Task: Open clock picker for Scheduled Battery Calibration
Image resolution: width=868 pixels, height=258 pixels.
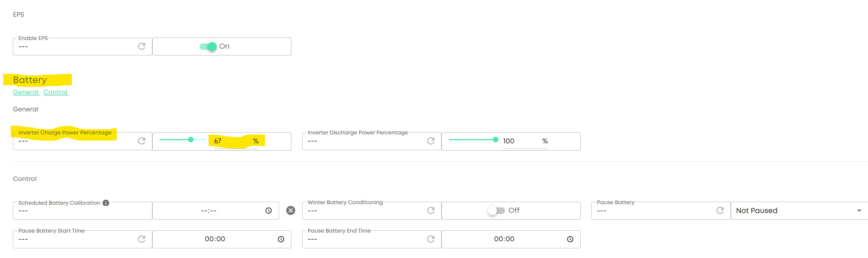Action: click(268, 210)
